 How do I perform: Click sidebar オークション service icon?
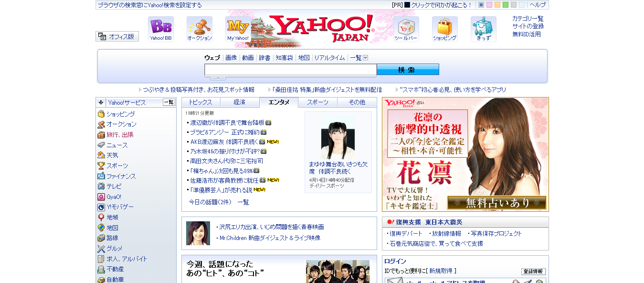click(101, 124)
